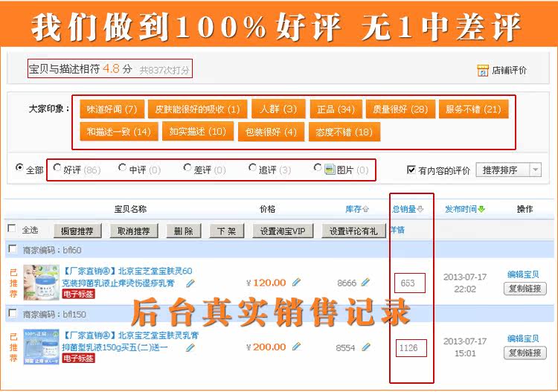The height and width of the screenshot is (392, 558).
Task: Filter by tag 味道好闻 (7)
Action: [x=112, y=109]
